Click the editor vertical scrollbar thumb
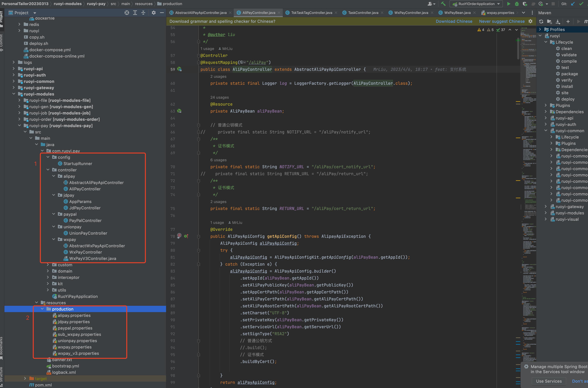The width and height of the screenshot is (588, 388). click(x=518, y=48)
